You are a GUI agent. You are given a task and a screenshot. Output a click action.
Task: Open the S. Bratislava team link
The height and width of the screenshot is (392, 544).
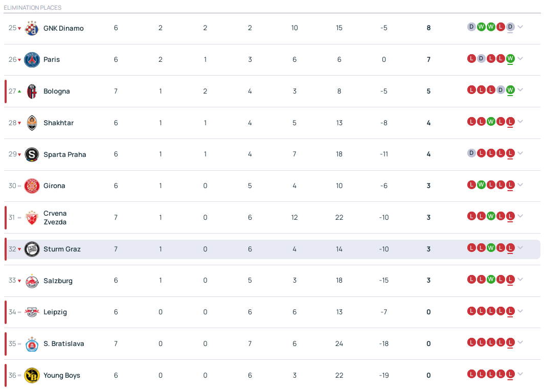(x=63, y=344)
